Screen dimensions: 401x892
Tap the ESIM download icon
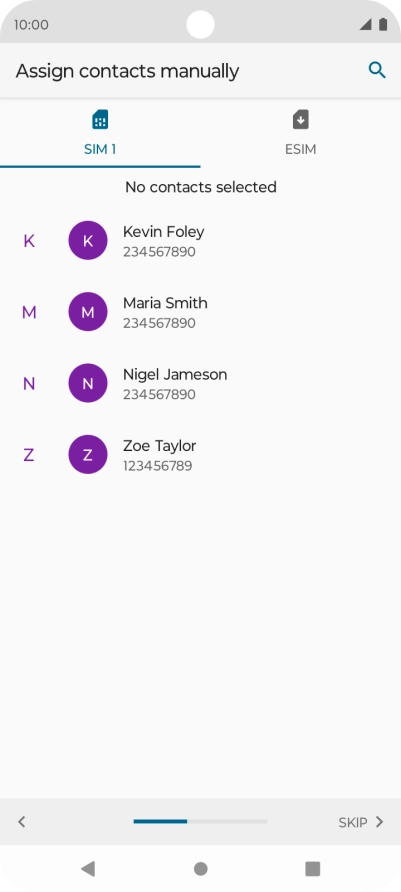pos(300,120)
